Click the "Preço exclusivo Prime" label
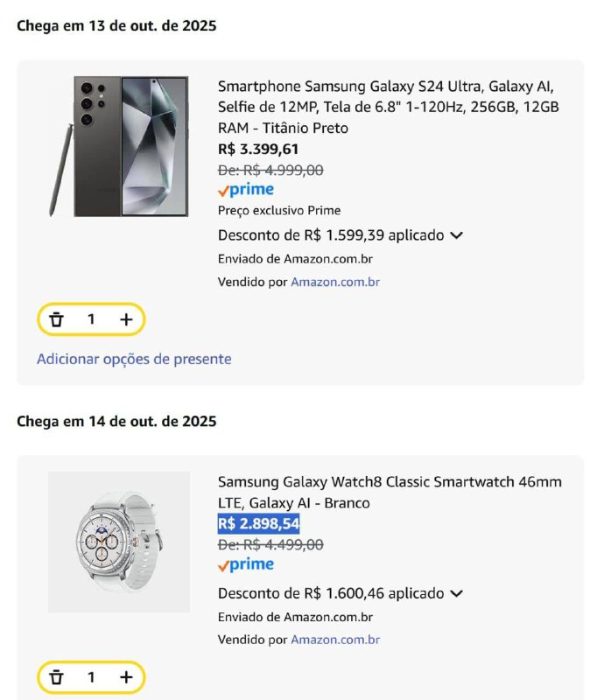The height and width of the screenshot is (700, 590). pos(279,210)
